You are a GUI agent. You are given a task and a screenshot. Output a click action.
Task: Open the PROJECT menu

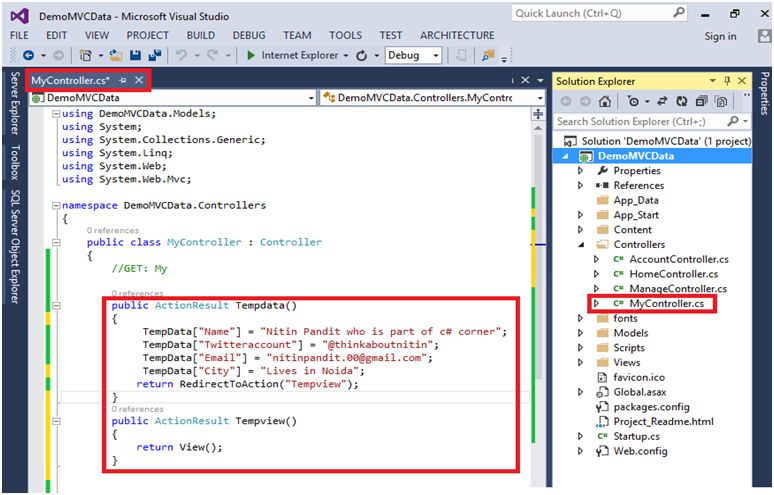148,36
